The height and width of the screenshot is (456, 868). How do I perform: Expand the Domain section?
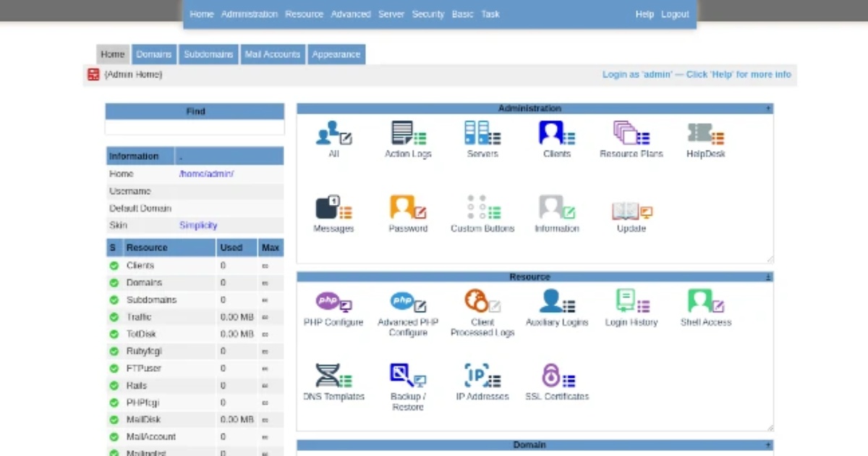point(768,445)
